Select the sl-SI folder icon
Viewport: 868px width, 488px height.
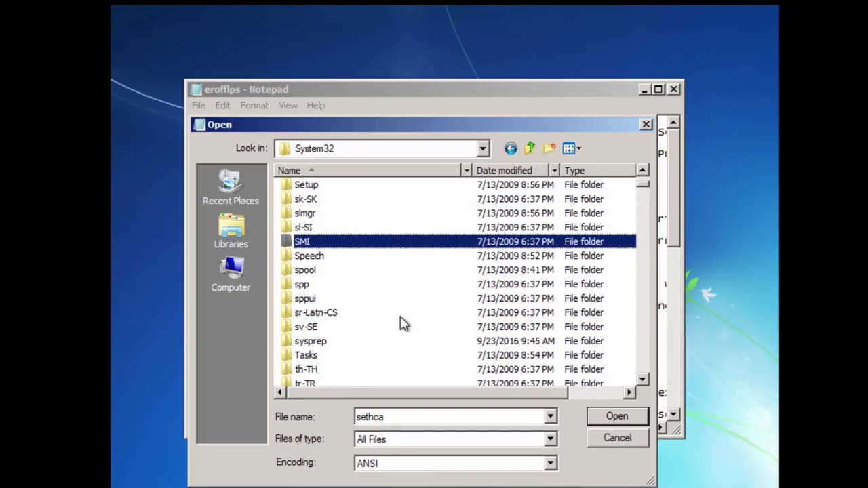tap(286, 227)
